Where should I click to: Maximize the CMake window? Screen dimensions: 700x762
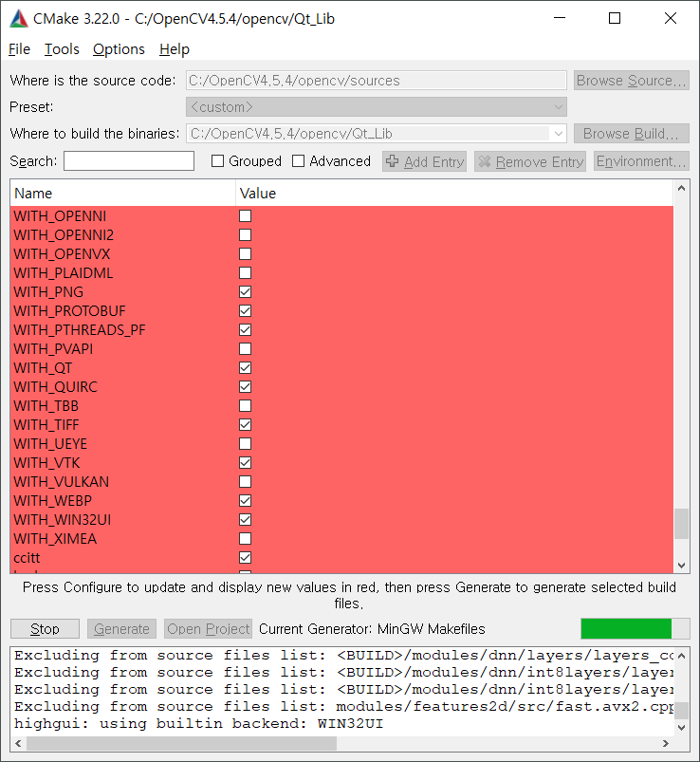[615, 18]
